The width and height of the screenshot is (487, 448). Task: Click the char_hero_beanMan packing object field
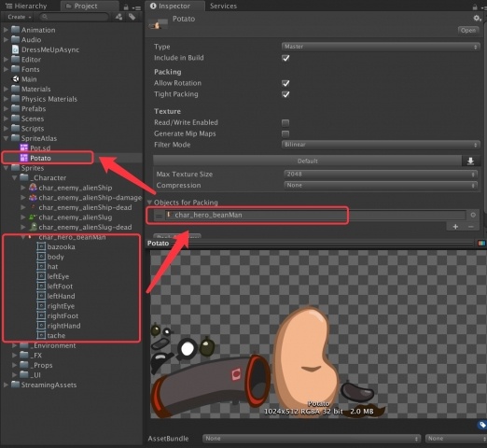315,215
